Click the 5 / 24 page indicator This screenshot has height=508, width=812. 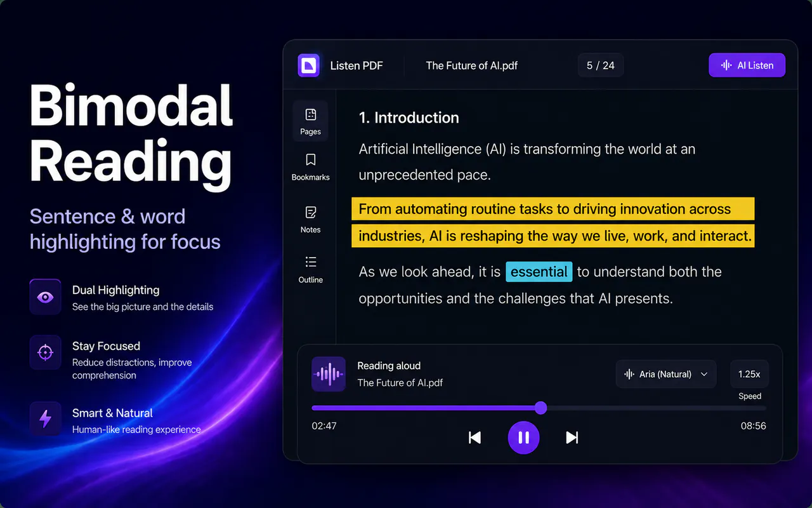[601, 65]
